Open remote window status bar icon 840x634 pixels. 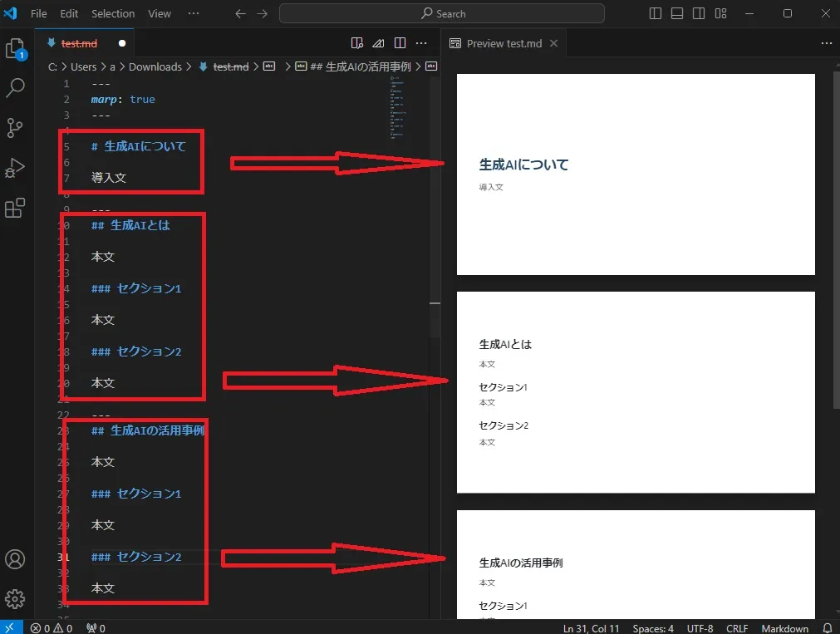coord(10,627)
